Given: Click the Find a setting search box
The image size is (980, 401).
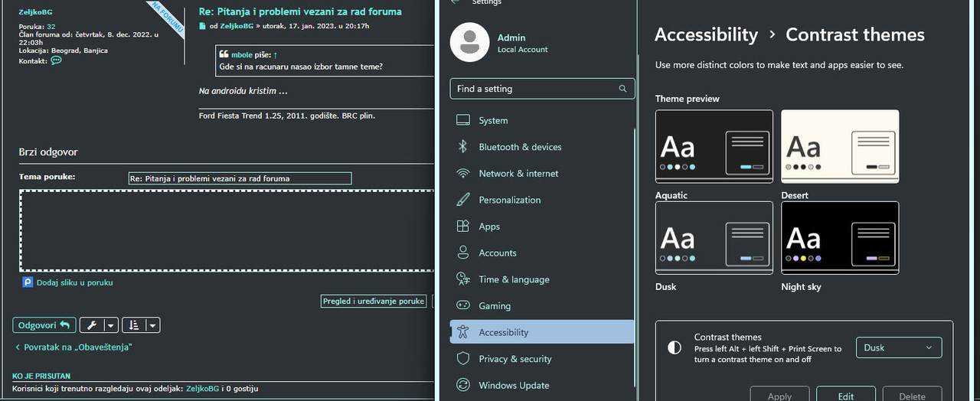Looking at the screenshot, I should (x=542, y=89).
